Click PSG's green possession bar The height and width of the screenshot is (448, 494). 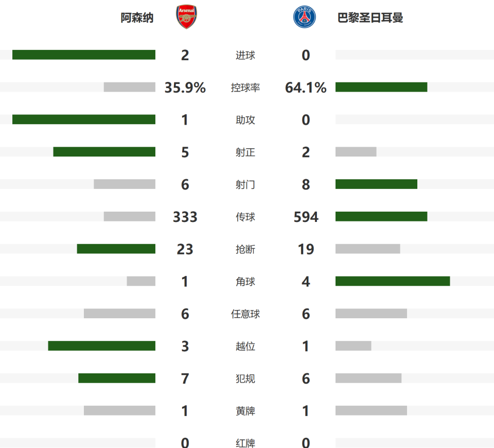tap(381, 87)
